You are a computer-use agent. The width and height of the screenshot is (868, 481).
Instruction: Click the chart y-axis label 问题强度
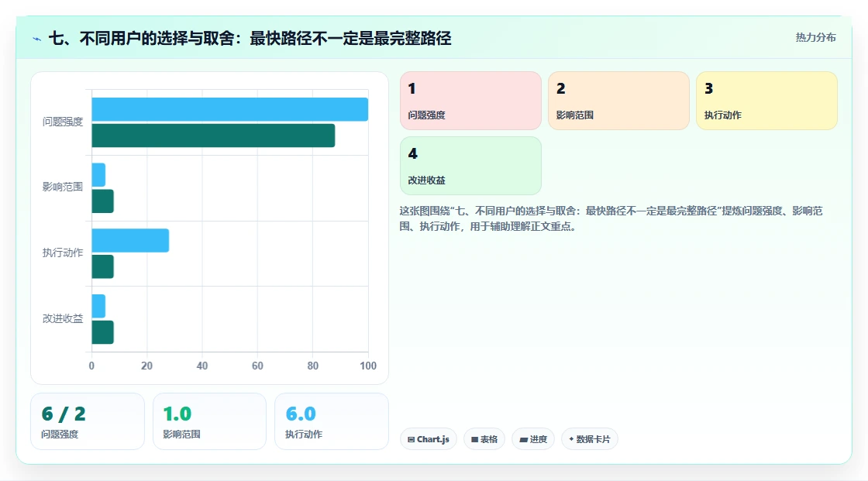point(63,122)
